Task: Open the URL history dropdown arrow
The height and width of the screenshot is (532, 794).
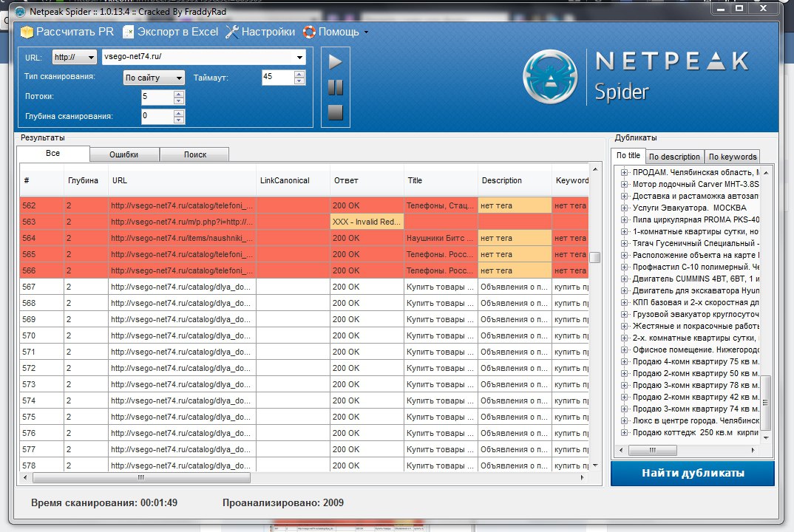Action: click(x=299, y=57)
